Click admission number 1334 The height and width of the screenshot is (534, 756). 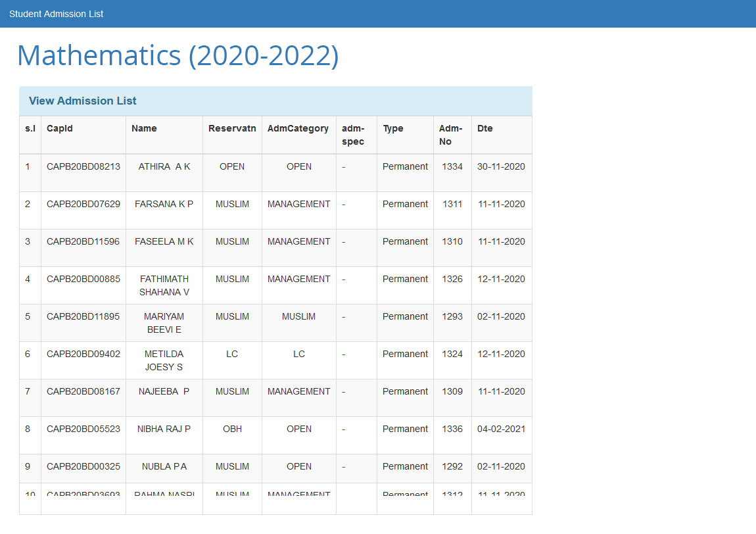[x=452, y=166]
